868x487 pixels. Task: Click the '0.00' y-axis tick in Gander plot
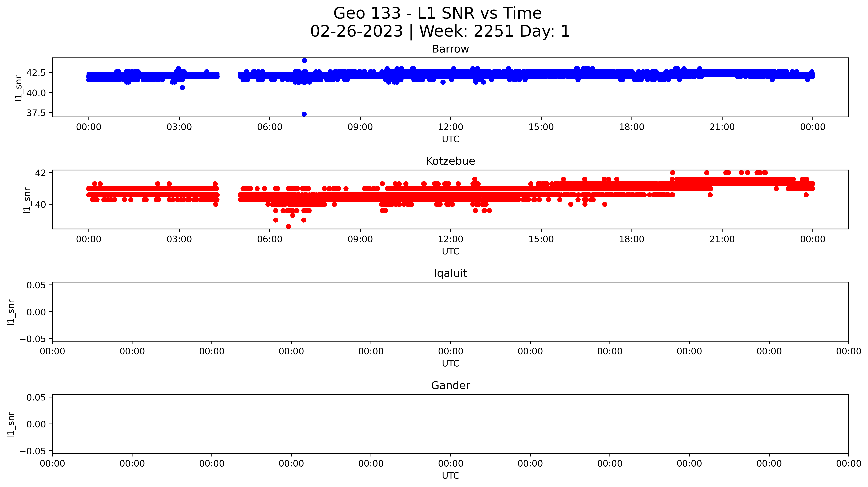tap(36, 424)
